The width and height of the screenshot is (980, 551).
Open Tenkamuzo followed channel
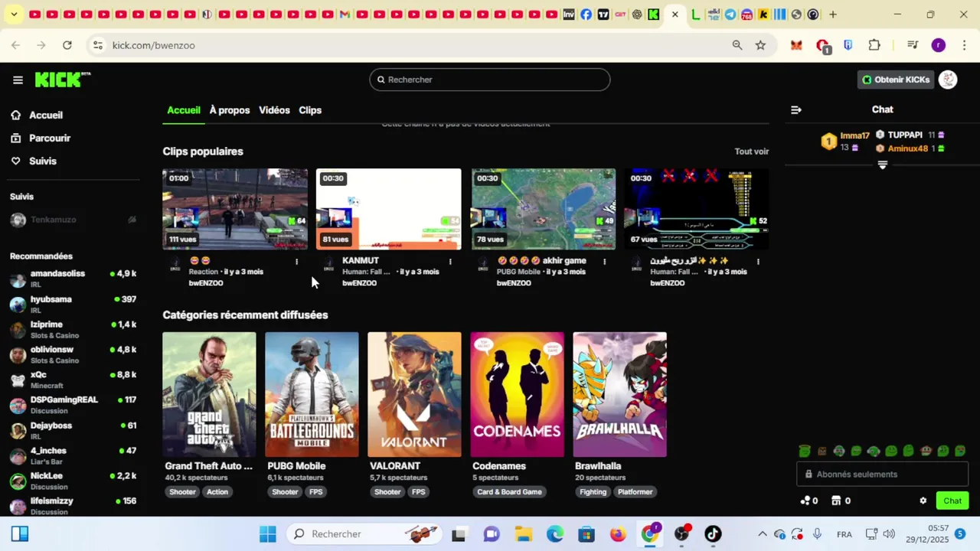coord(73,220)
